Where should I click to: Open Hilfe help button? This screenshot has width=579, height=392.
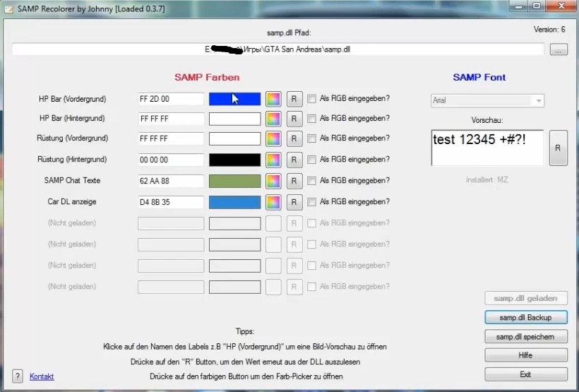(526, 355)
